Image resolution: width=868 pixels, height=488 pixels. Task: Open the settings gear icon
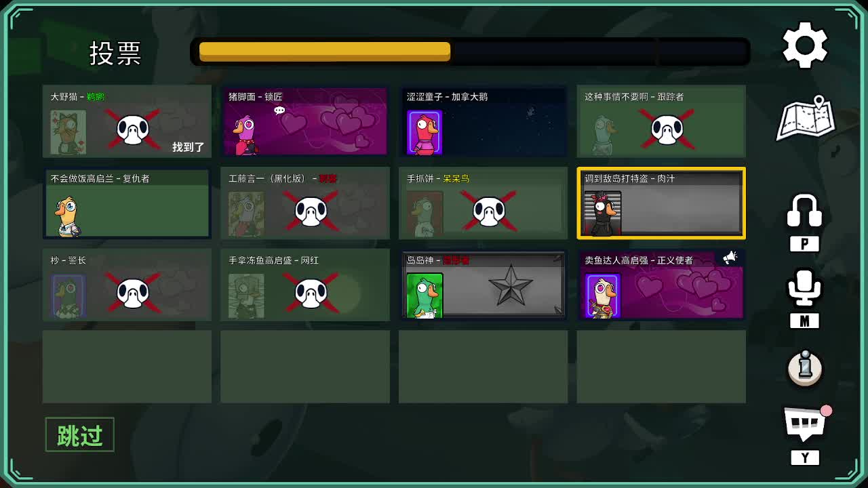(x=805, y=45)
